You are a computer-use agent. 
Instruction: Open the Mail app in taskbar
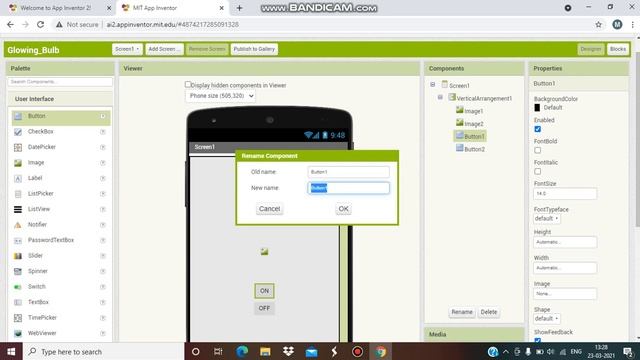tap(311, 351)
